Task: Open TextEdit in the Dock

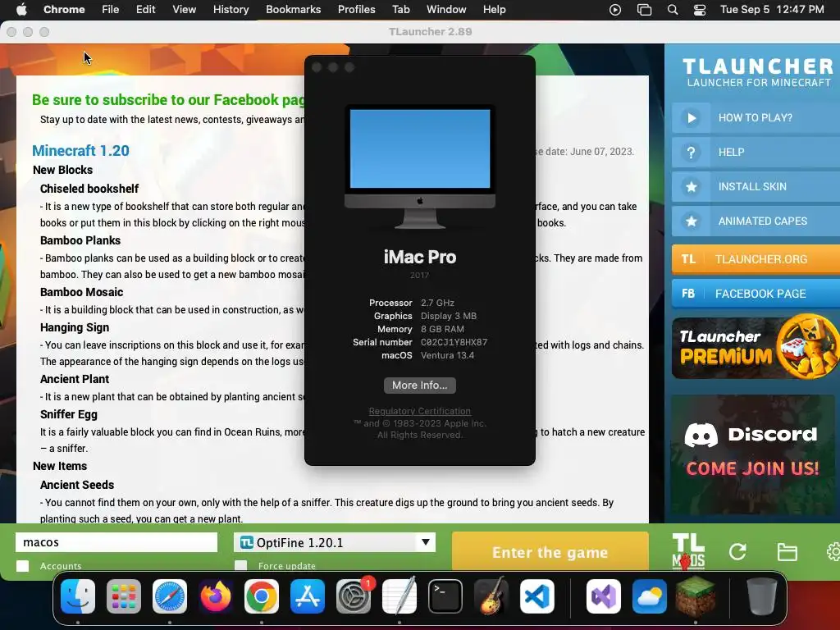Action: click(399, 596)
